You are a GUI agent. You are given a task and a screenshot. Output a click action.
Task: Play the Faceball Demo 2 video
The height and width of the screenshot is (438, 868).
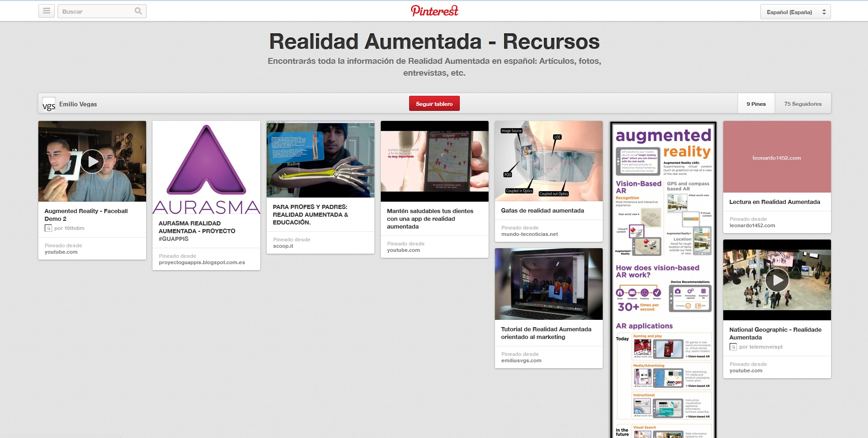point(92,162)
